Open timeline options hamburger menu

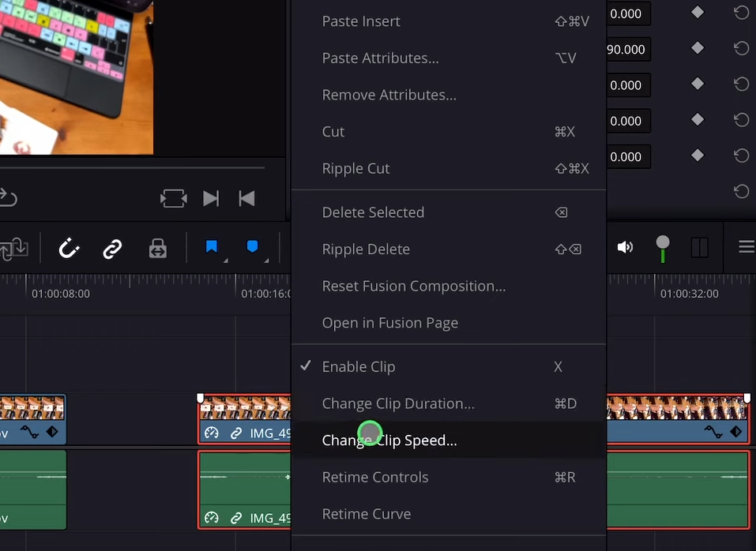747,247
